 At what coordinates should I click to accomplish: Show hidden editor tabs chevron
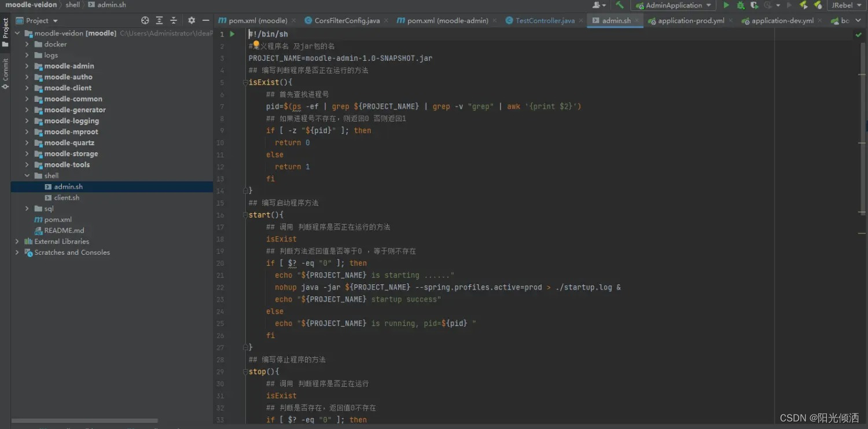[859, 20]
